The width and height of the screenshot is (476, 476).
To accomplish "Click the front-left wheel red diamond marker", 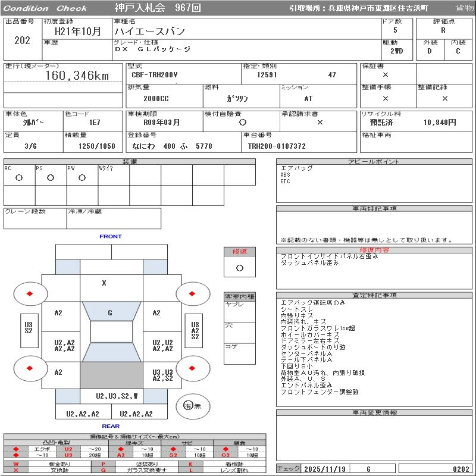I will point(30,293).
